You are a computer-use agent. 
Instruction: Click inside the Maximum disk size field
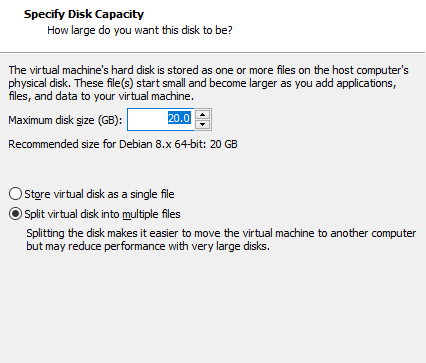(161, 119)
